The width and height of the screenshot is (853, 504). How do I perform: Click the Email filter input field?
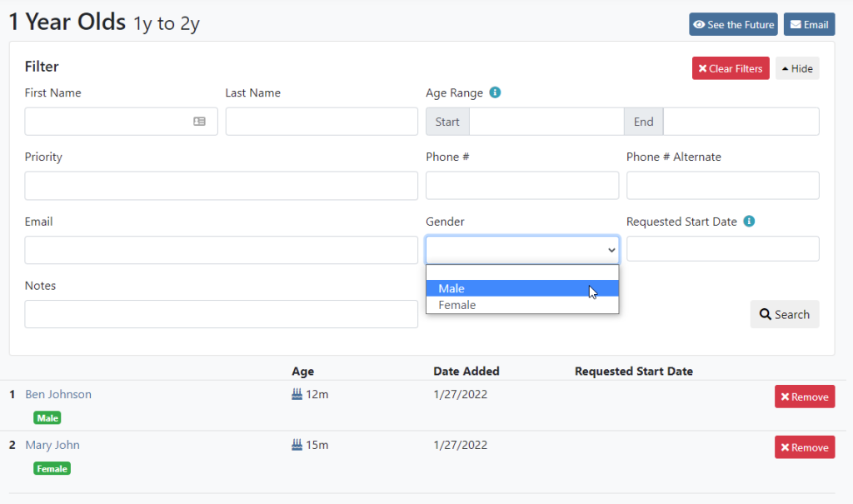tap(221, 250)
